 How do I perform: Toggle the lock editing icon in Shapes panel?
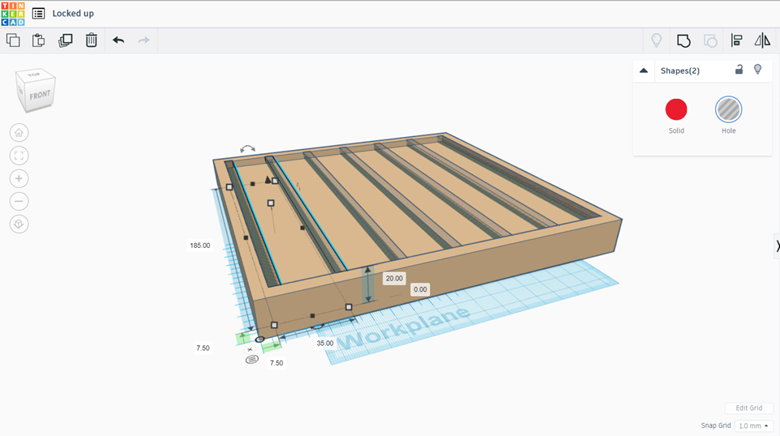(x=739, y=69)
